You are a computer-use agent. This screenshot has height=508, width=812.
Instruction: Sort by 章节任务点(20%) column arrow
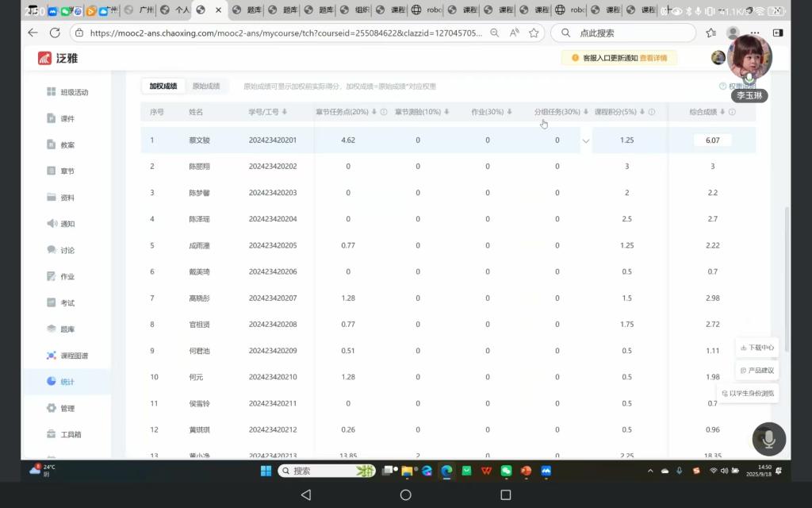(373, 112)
